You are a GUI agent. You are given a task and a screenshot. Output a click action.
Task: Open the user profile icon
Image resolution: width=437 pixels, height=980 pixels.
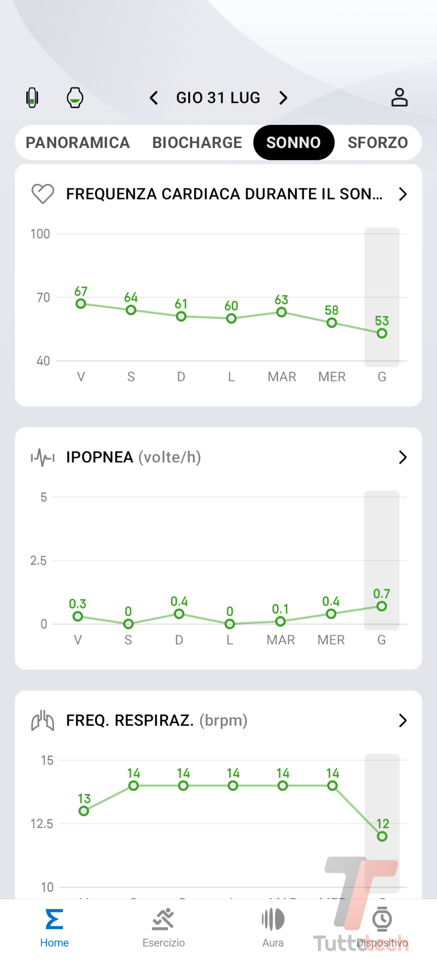click(399, 98)
